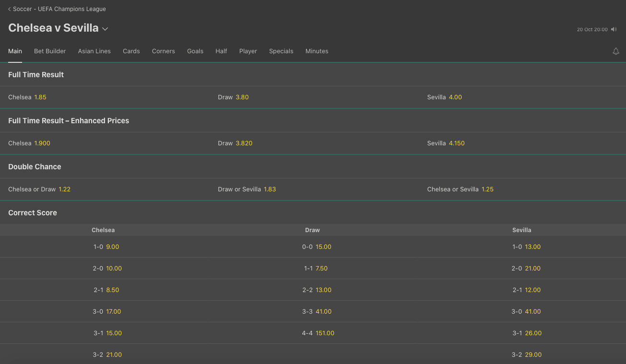The width and height of the screenshot is (626, 364).
Task: Go back via Soccer - UEFA Champions League arrow
Action: pyautogui.click(x=10, y=9)
